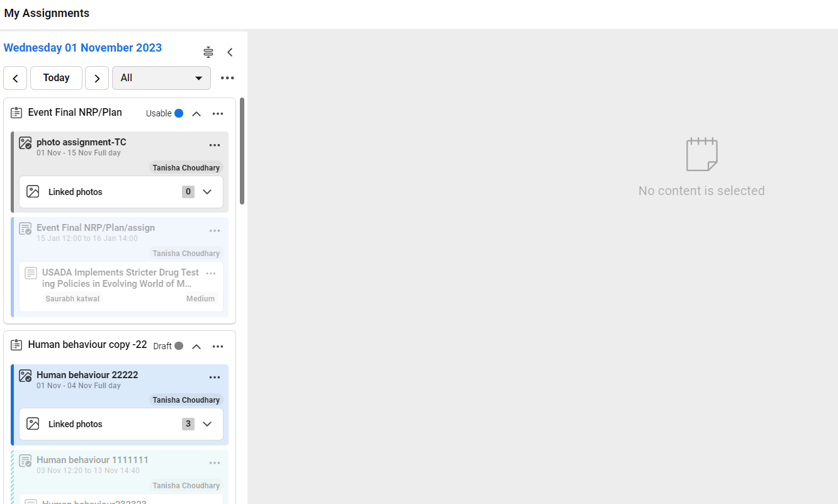
Task: Click the 0 count badge on Linked photos
Action: pos(188,192)
